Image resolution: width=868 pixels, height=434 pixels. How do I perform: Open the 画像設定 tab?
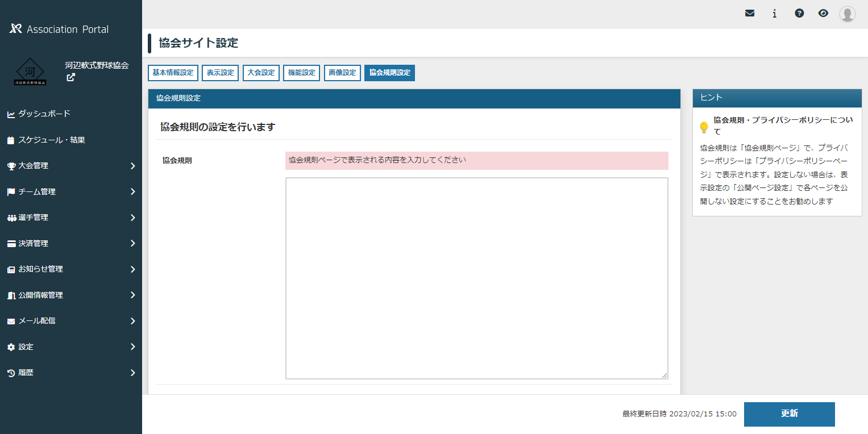pyautogui.click(x=342, y=73)
